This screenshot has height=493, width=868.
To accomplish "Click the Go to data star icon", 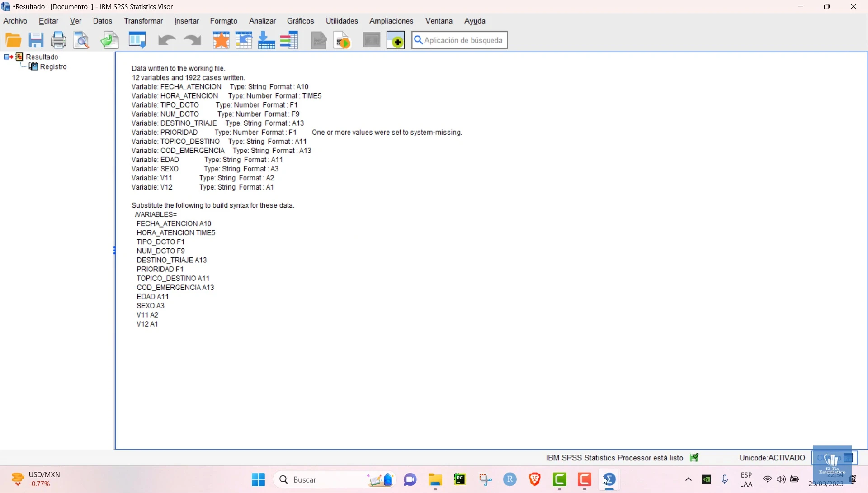I will [221, 40].
